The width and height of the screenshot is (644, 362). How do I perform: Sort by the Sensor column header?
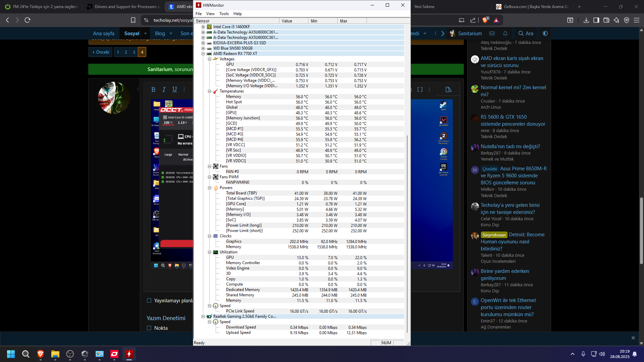coord(236,21)
